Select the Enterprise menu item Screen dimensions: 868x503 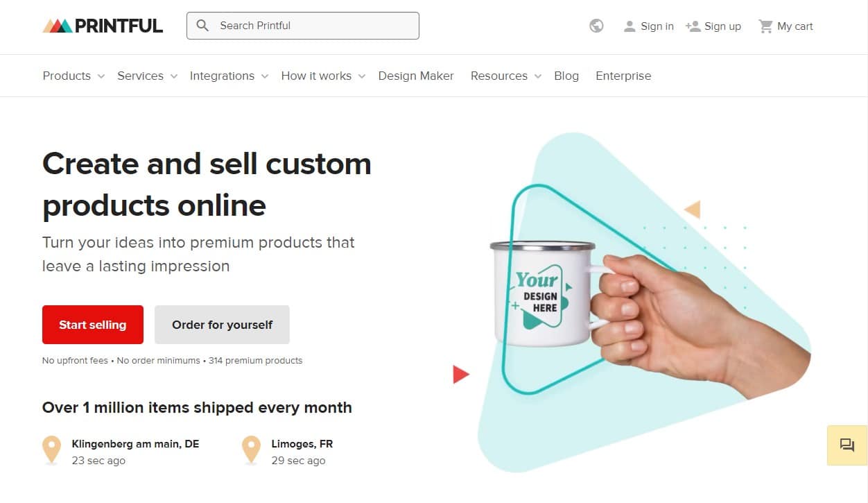pos(623,76)
